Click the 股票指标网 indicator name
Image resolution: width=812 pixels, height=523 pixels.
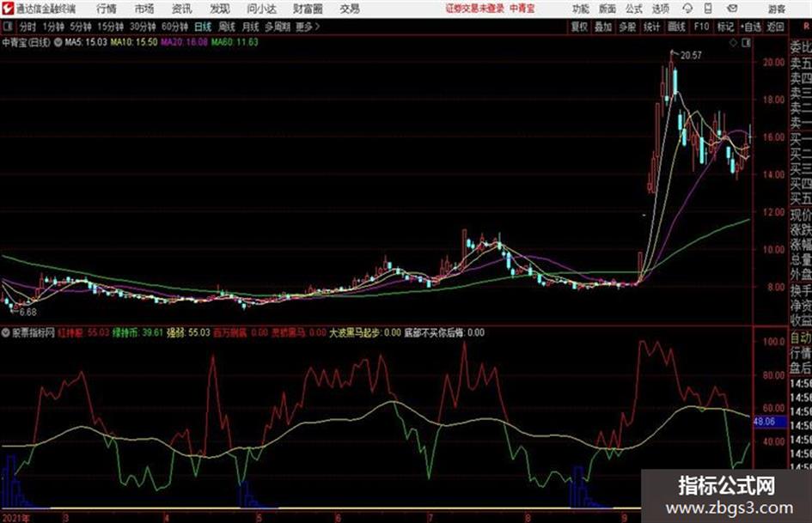tap(34, 333)
